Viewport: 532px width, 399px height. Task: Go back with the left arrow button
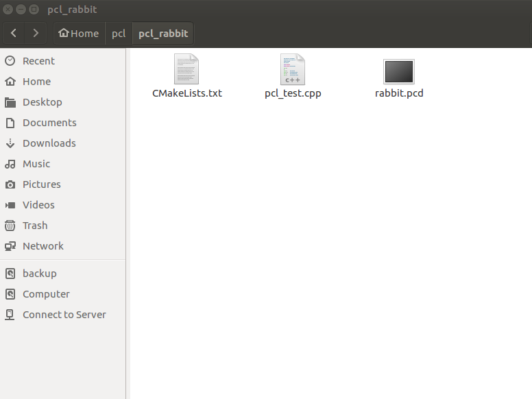14,33
